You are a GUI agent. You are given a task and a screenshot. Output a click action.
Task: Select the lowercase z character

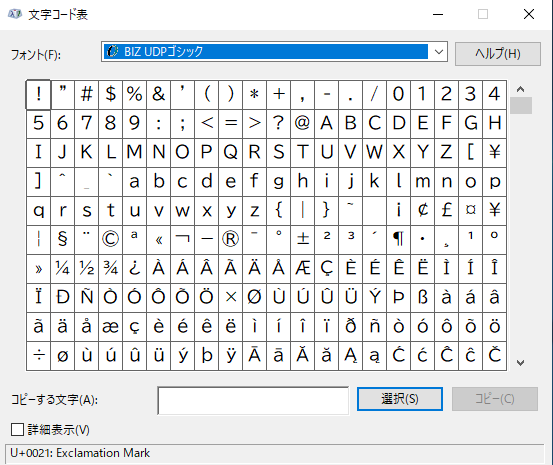pyautogui.click(x=255, y=211)
